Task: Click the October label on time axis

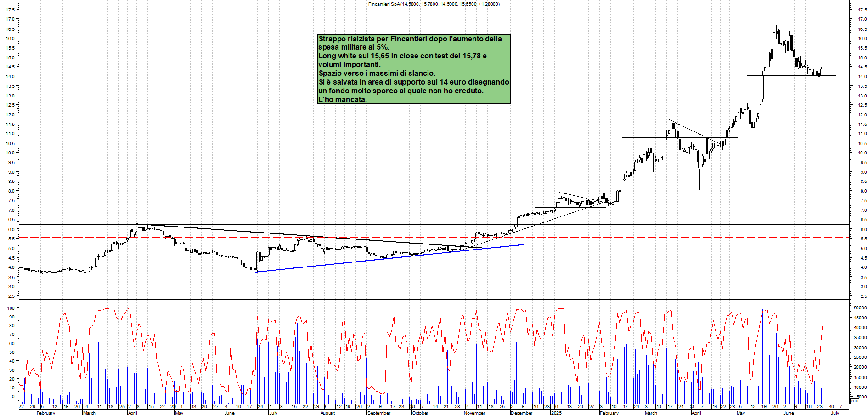Action: (x=420, y=413)
